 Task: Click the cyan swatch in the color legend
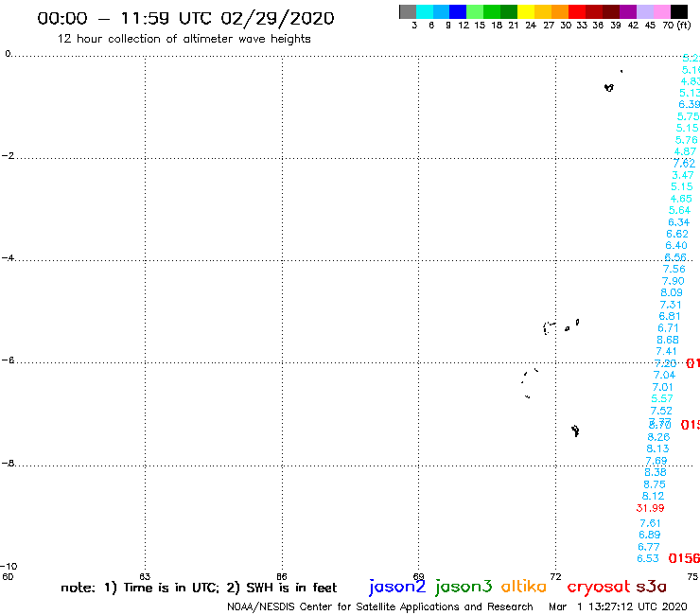click(424, 11)
